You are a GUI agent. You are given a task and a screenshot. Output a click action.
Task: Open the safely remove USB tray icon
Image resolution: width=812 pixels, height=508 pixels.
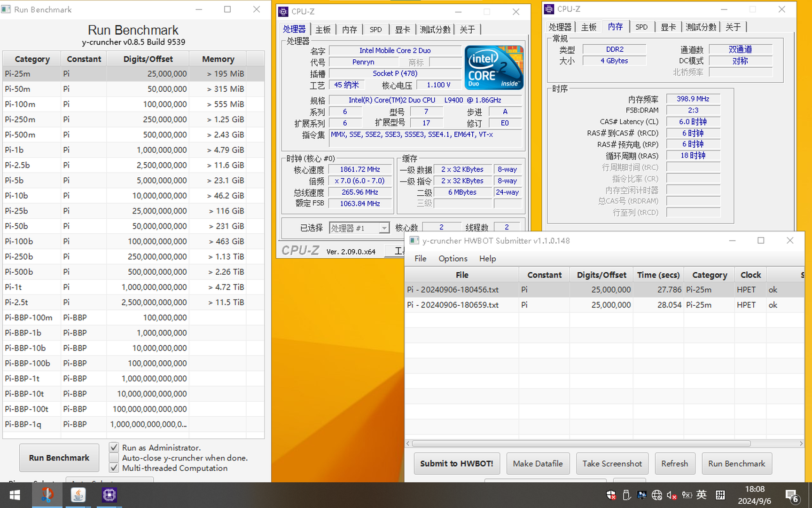point(626,495)
